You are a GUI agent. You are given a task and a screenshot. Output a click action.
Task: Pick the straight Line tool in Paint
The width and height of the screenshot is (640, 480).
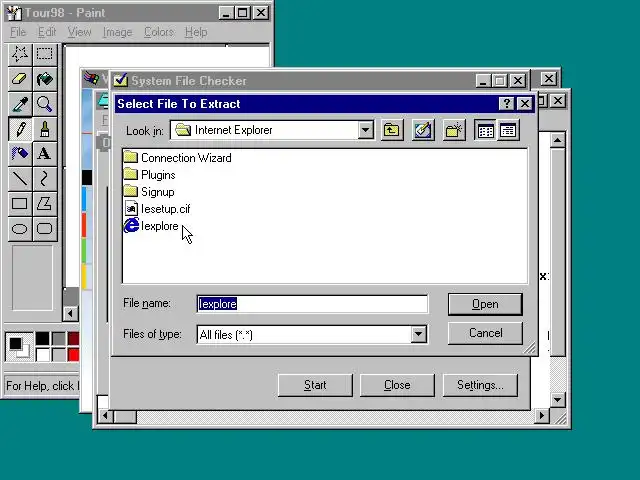20,179
